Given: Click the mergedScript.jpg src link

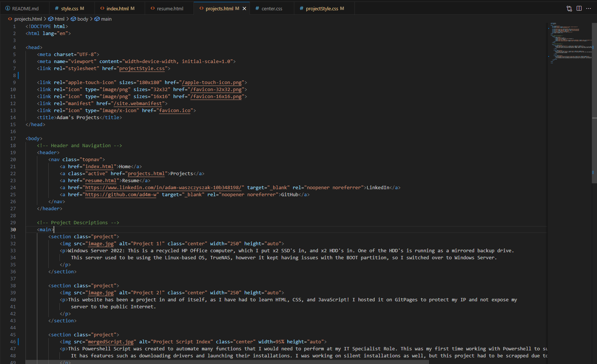Looking at the screenshot, I should point(111,342).
